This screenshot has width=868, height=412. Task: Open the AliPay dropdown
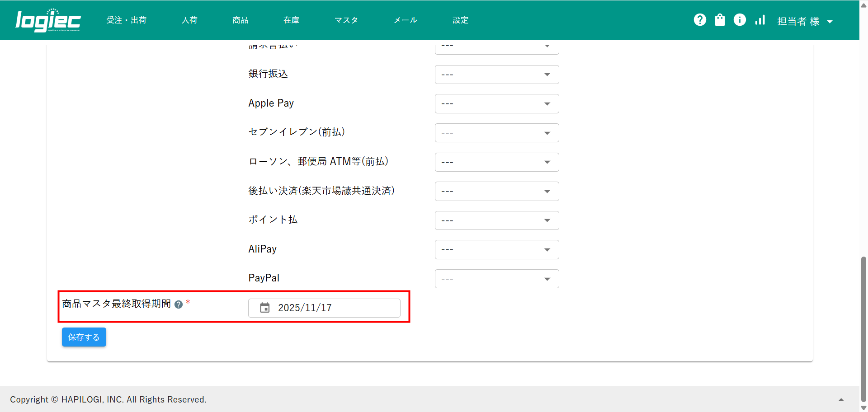(x=496, y=250)
